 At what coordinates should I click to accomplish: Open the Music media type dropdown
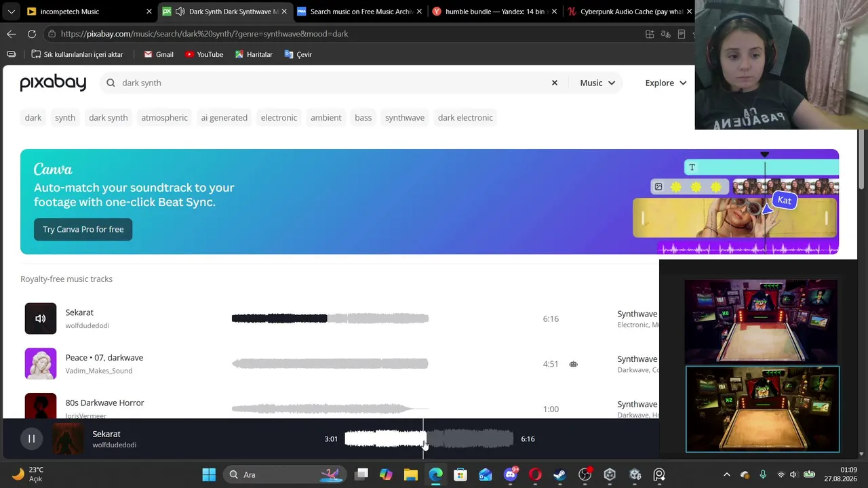(597, 83)
